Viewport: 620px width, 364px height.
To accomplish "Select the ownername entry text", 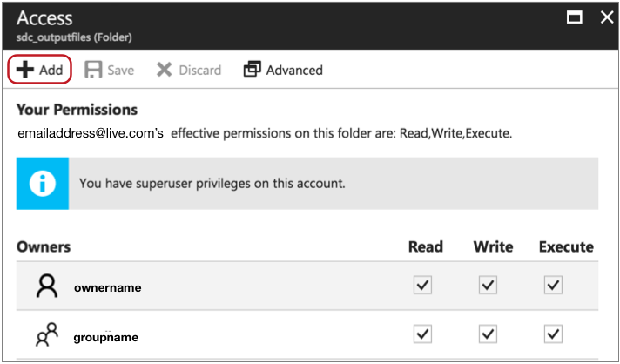I will [107, 287].
